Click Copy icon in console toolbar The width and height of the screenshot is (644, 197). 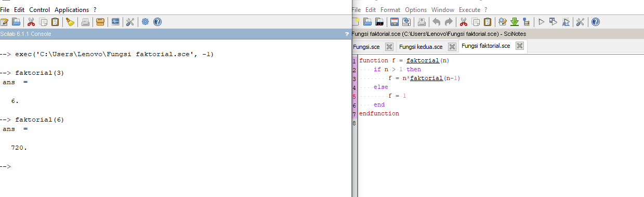(x=43, y=22)
